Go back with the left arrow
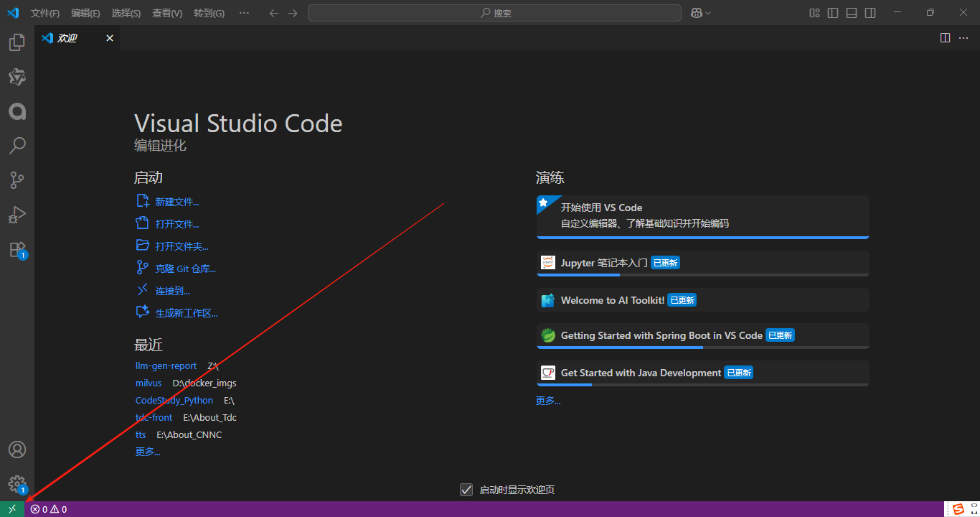Image resolution: width=980 pixels, height=517 pixels. click(x=273, y=13)
